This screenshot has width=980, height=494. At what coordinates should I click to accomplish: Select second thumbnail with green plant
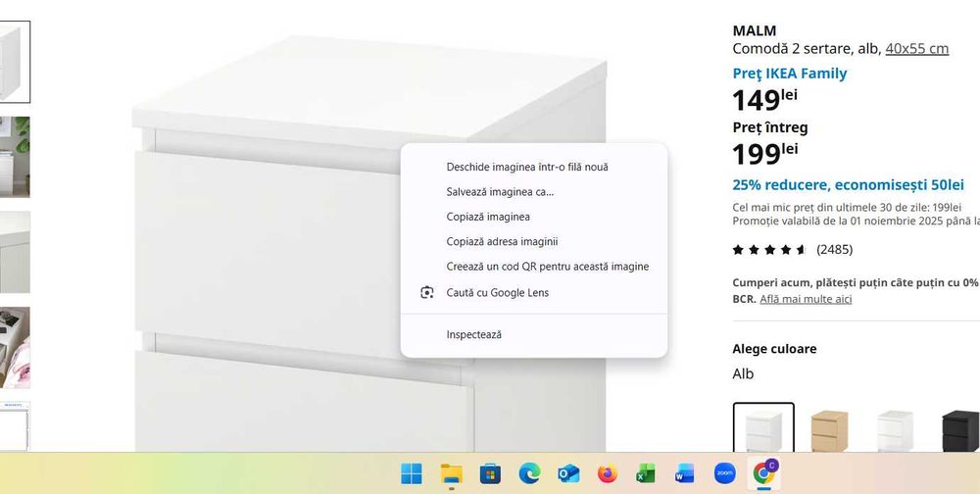coord(15,157)
